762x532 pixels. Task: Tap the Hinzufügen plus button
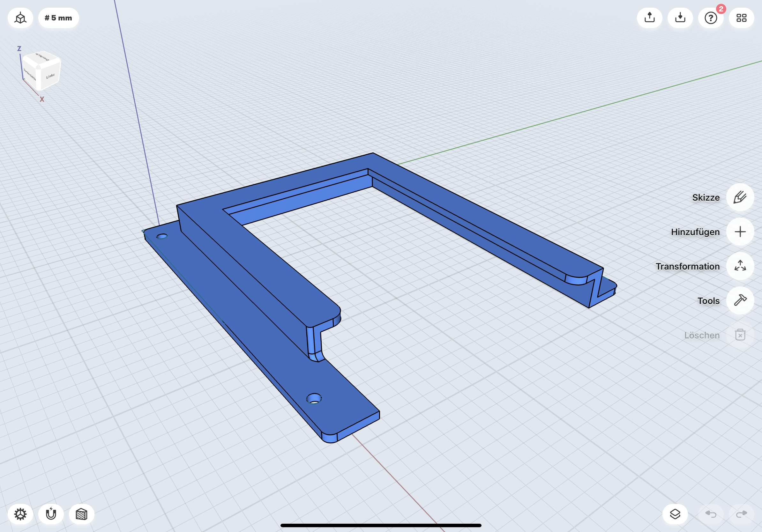[x=740, y=232]
